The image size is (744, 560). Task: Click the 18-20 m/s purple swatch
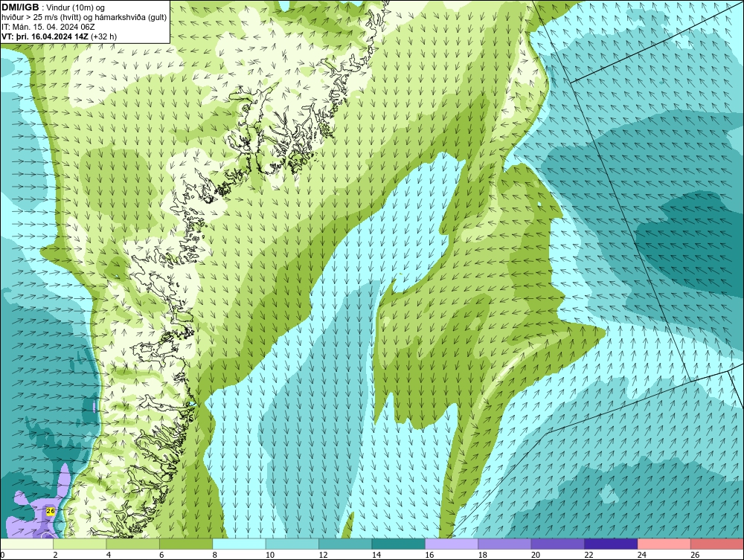tap(505, 544)
